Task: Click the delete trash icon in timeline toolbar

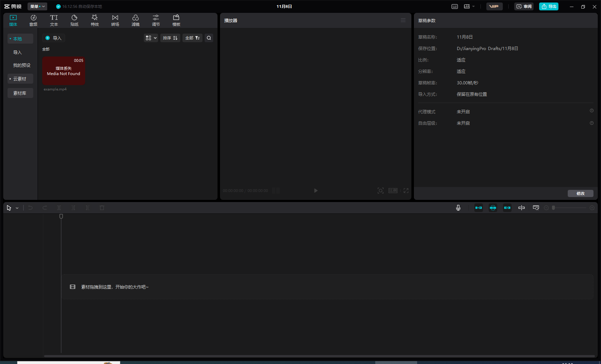Action: 102,208
